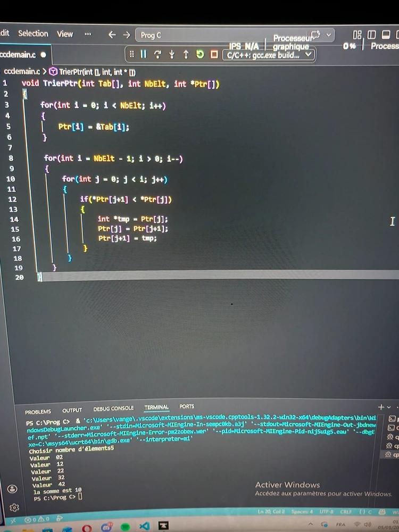Toggle the primary side bar visibility
Screen dimensions: 399x532
point(371,35)
